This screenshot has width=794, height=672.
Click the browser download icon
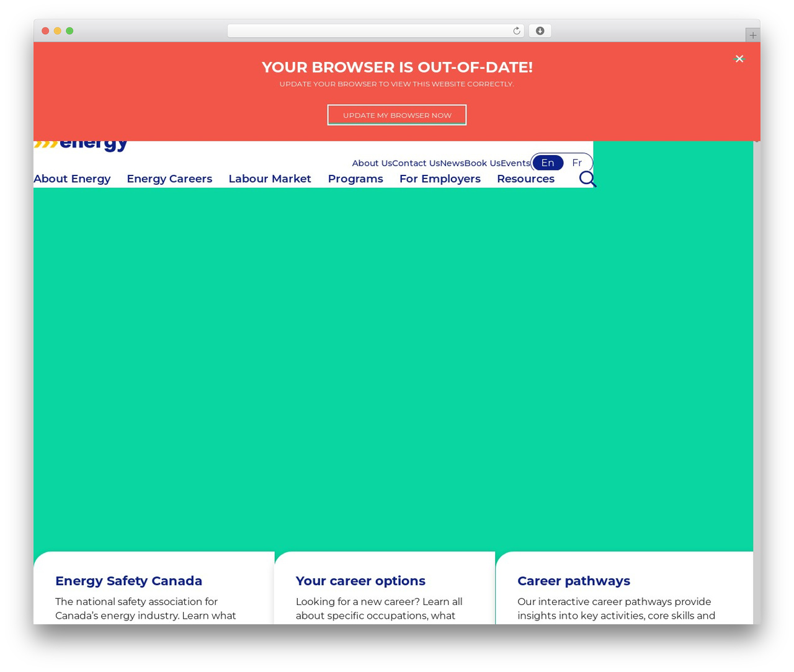[x=540, y=31]
